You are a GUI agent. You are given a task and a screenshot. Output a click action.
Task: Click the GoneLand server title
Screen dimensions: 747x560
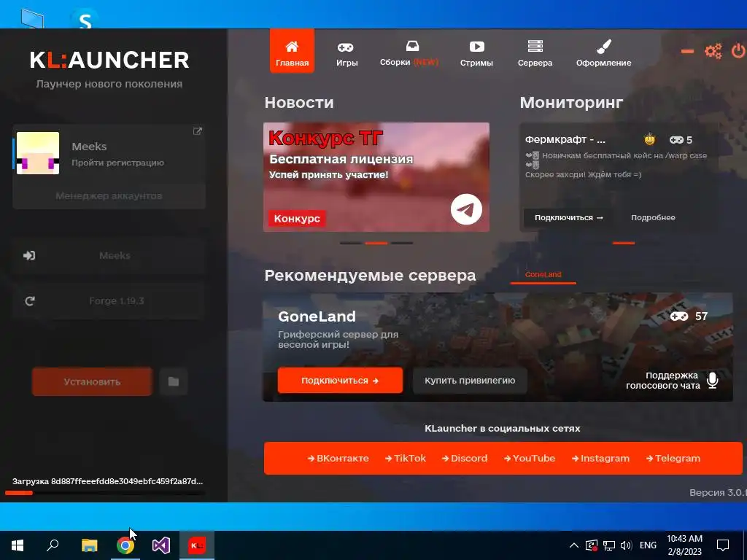click(x=317, y=316)
